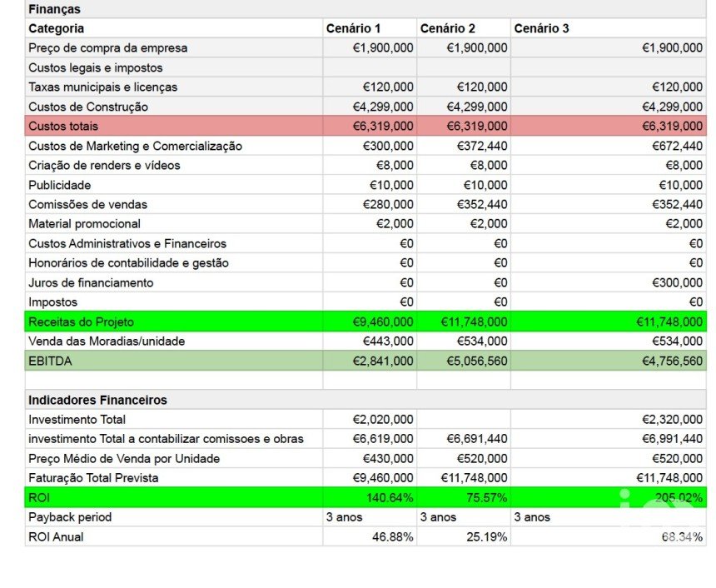
Task: Select Cenário 1 value for Preço de compra
Action: pos(383,48)
